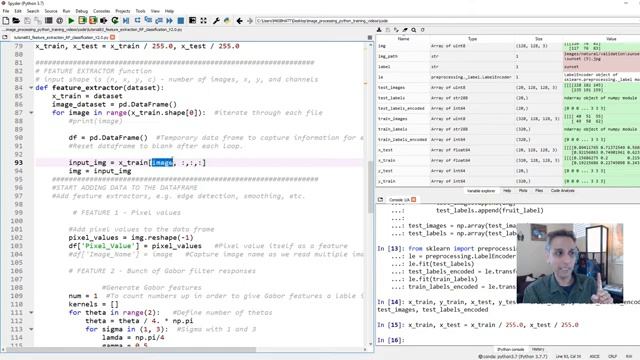Select the IPython console tab

[510, 349]
